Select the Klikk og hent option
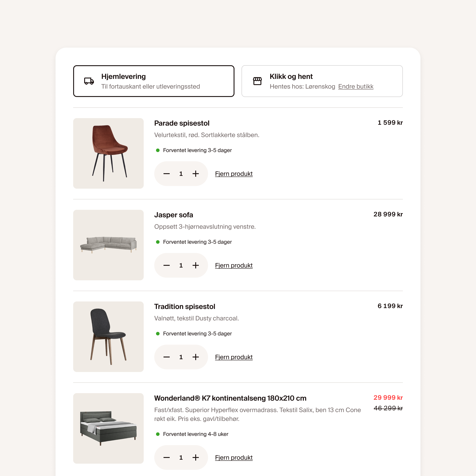The height and width of the screenshot is (476, 476). (322, 81)
